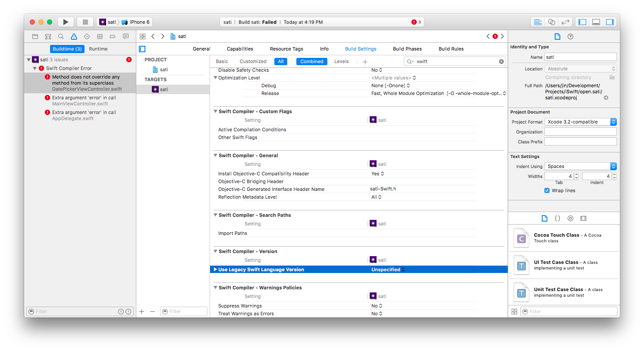Show the code snippet library

click(x=557, y=218)
